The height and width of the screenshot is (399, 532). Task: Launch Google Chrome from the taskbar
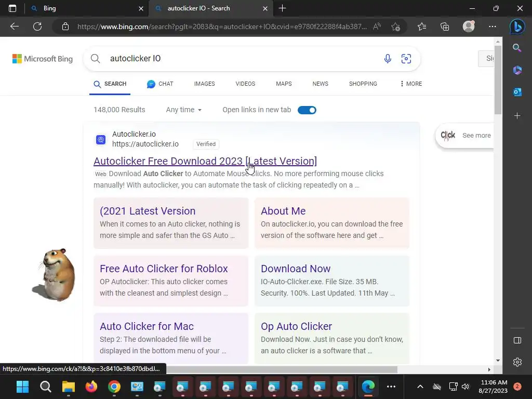tap(114, 387)
